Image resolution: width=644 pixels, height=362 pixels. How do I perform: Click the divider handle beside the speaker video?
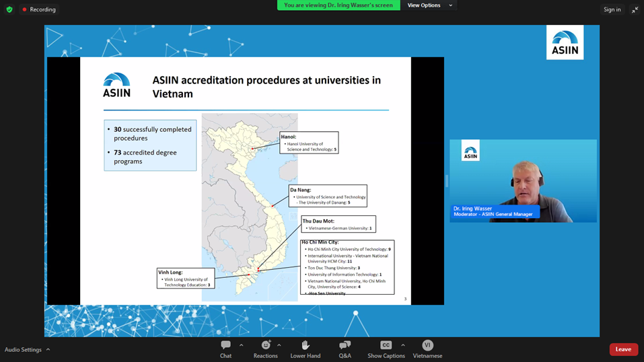coord(447,181)
